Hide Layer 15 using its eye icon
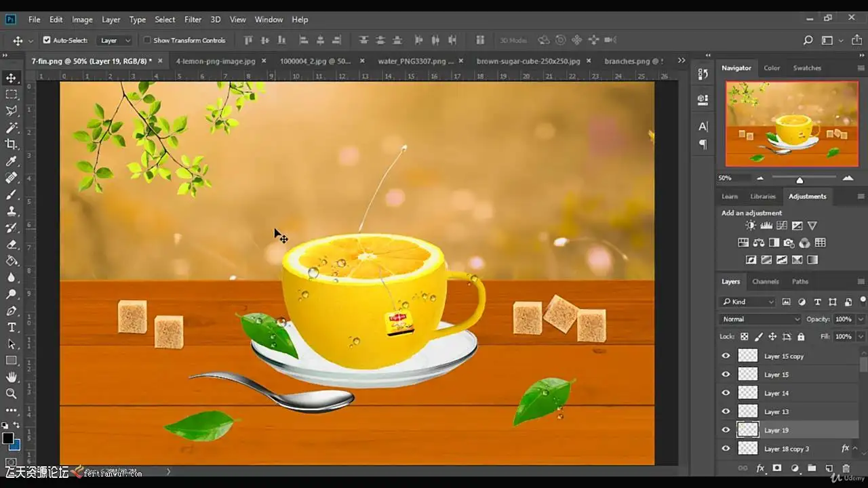Image resolution: width=868 pixels, height=488 pixels. [x=726, y=374]
